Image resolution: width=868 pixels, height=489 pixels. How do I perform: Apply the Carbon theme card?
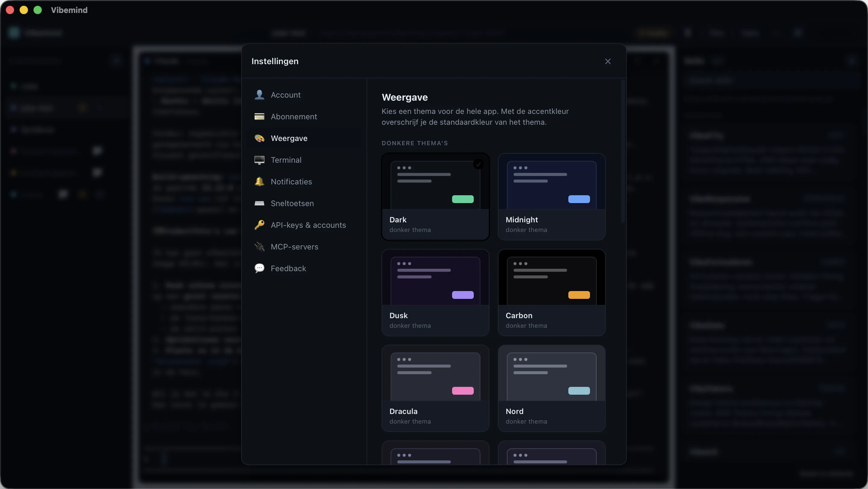coord(551,293)
